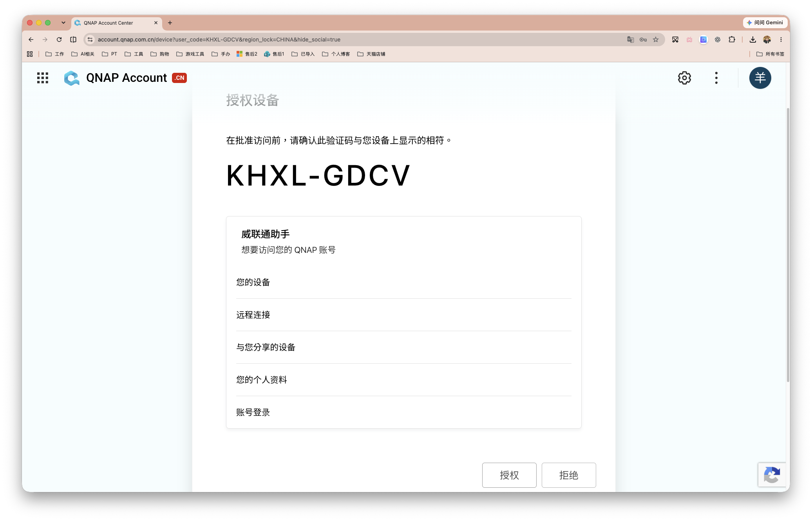The width and height of the screenshot is (812, 521).
Task: Open the PT bookmark folder
Action: [x=109, y=54]
